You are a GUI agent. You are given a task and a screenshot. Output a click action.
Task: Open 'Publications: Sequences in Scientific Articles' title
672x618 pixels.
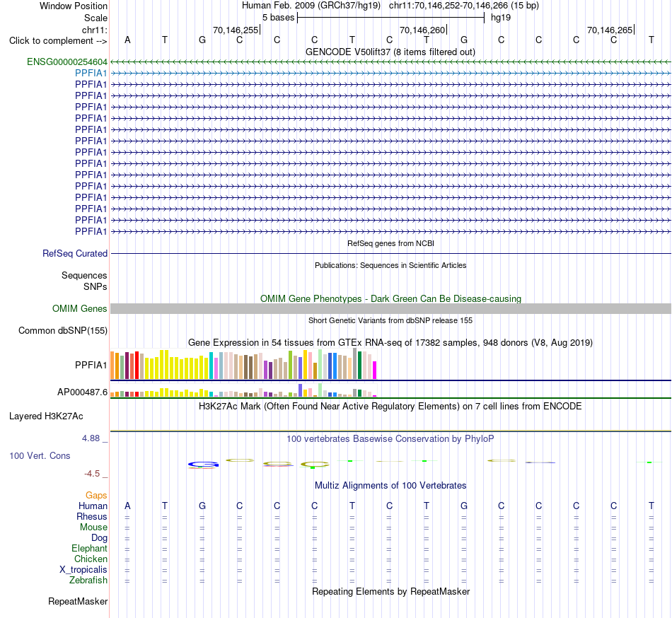pyautogui.click(x=390, y=266)
